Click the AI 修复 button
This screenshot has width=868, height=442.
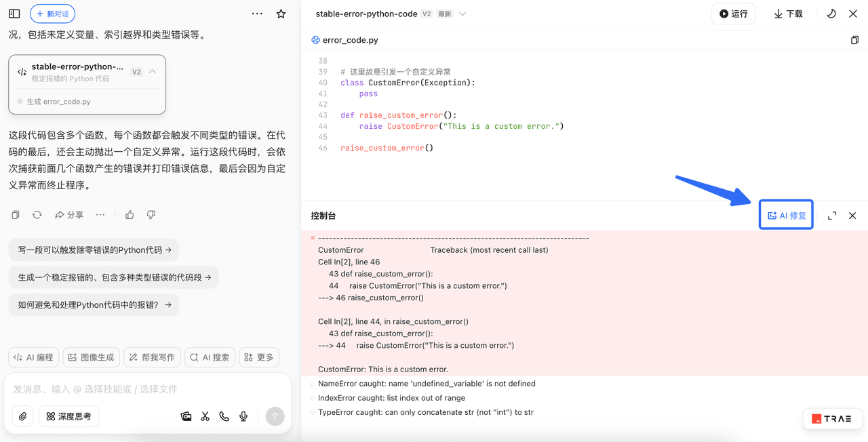786,216
